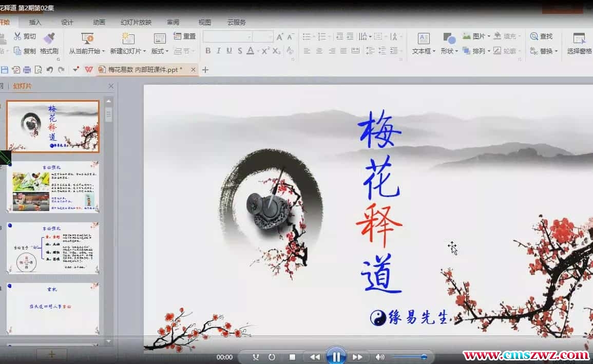Viewport: 593px width, 364px height.
Task: Switch to the Insert (插入) ribbon tab
Action: pos(35,22)
